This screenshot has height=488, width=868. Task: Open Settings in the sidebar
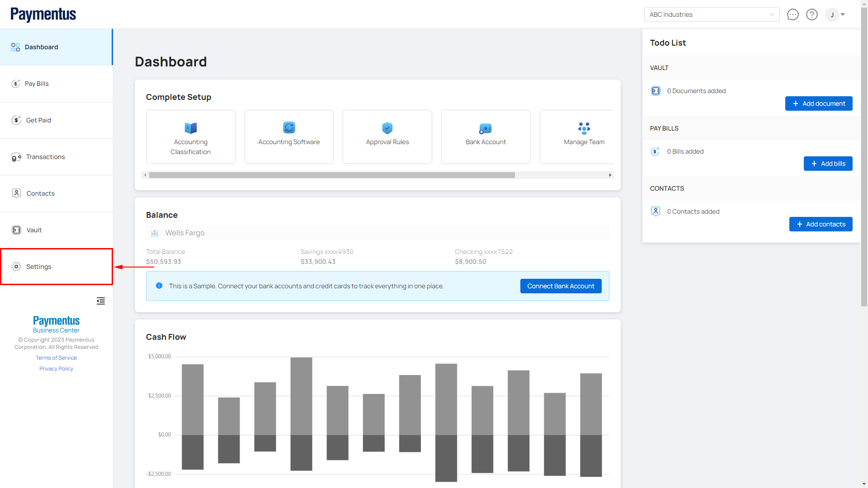click(38, 267)
